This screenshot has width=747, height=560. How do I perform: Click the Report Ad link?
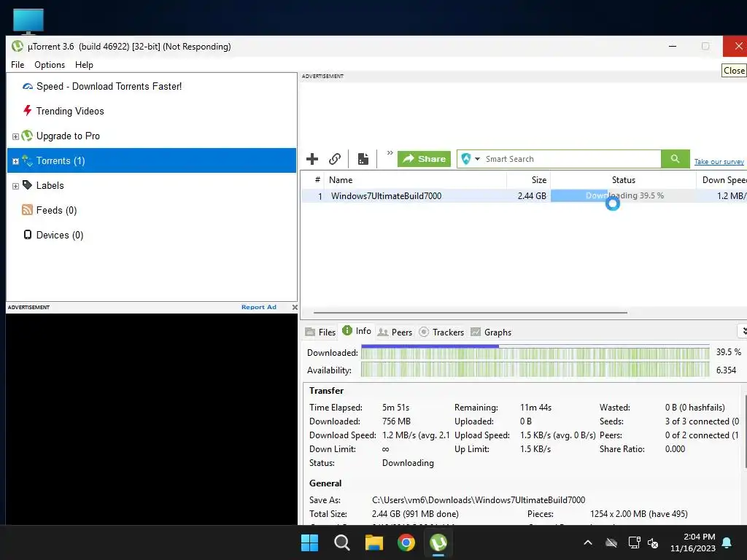click(259, 307)
